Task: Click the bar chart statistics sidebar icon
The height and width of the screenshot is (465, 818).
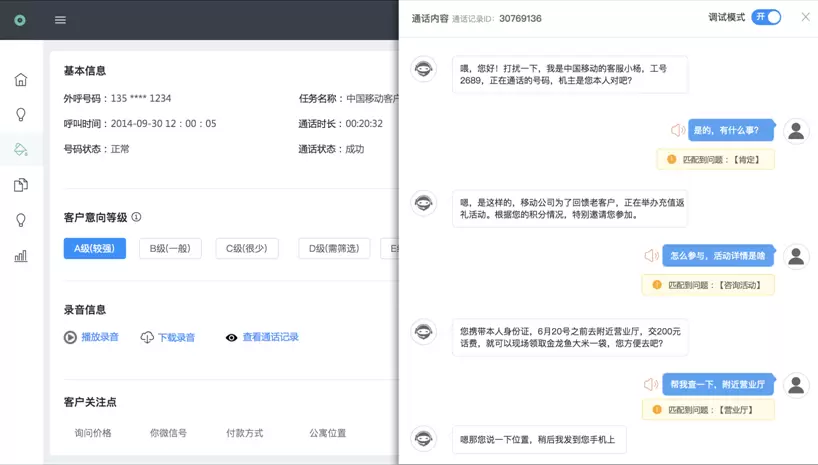Action: (x=21, y=255)
